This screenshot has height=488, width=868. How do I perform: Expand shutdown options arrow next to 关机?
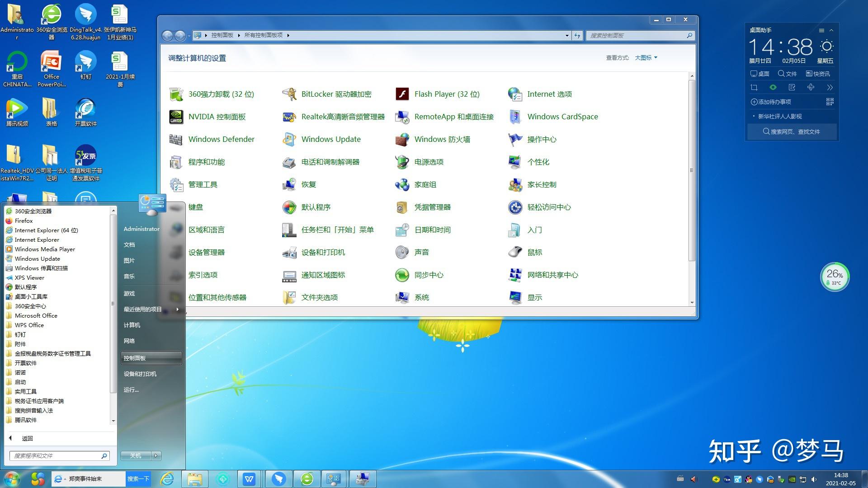pyautogui.click(x=156, y=455)
